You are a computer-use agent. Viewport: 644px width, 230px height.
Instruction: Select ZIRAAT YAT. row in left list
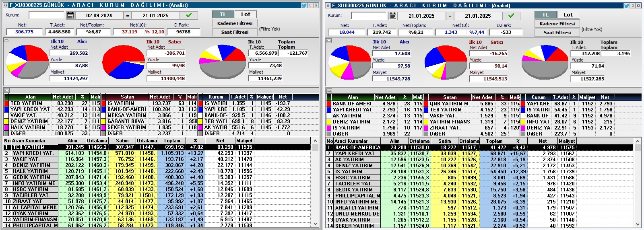157,201
